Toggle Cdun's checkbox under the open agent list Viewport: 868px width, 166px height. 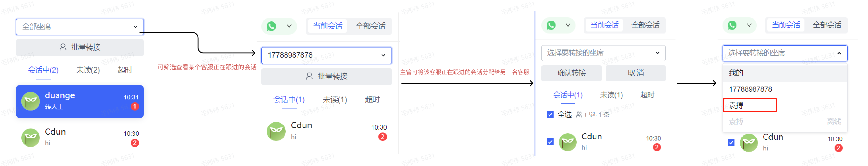pos(731,142)
